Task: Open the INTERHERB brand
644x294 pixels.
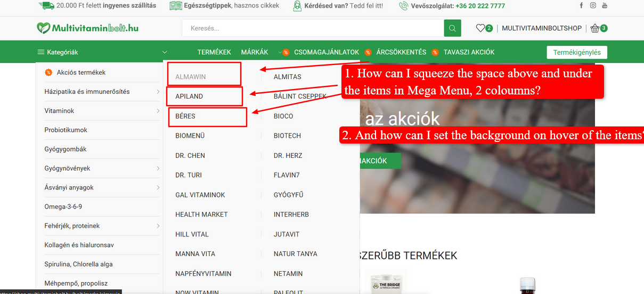Action: [x=291, y=214]
